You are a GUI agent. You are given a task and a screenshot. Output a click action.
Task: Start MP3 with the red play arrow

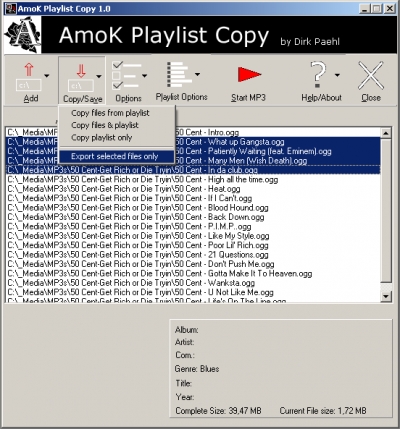tap(249, 74)
